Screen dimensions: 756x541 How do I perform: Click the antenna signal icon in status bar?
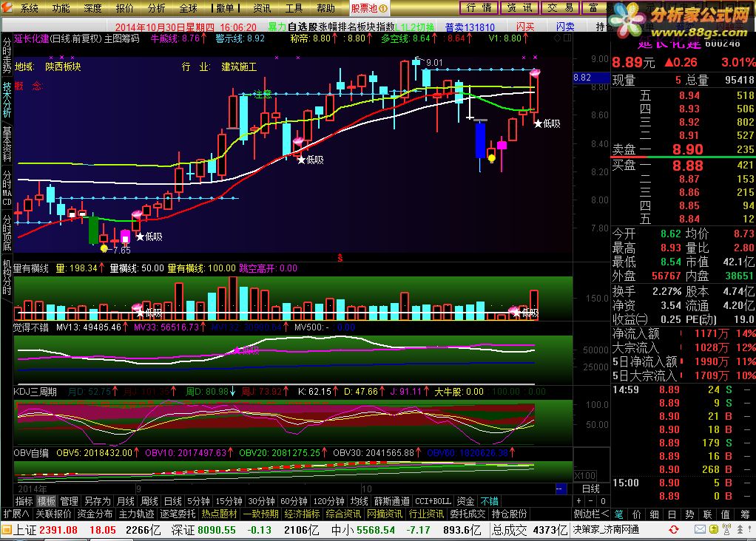(x=726, y=530)
